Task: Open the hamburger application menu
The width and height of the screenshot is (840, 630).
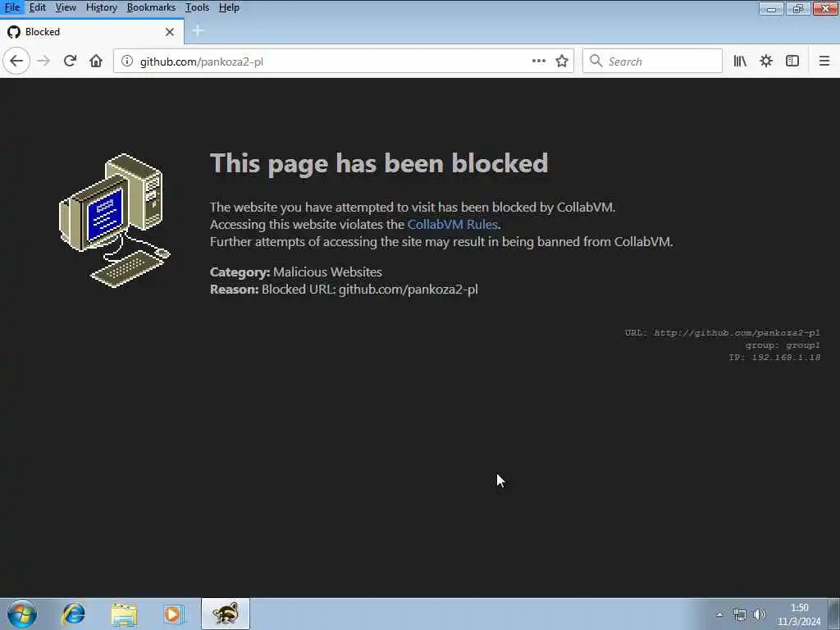Action: point(824,61)
